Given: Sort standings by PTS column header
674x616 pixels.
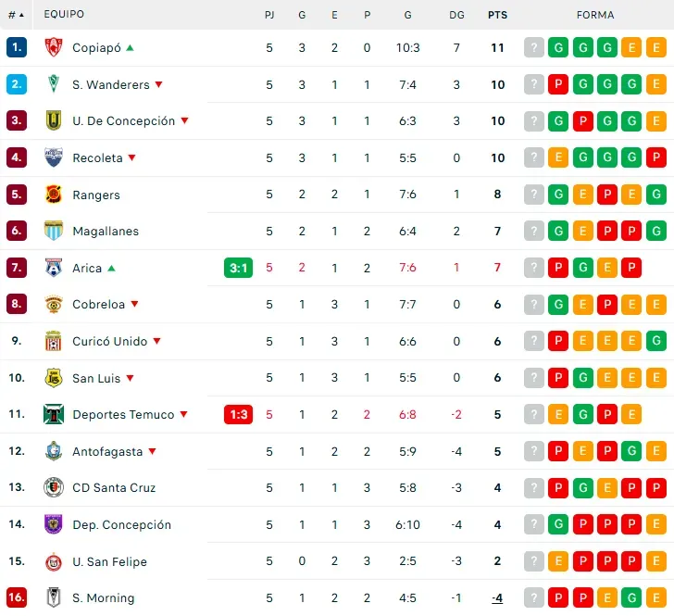Looking at the screenshot, I should (x=497, y=15).
